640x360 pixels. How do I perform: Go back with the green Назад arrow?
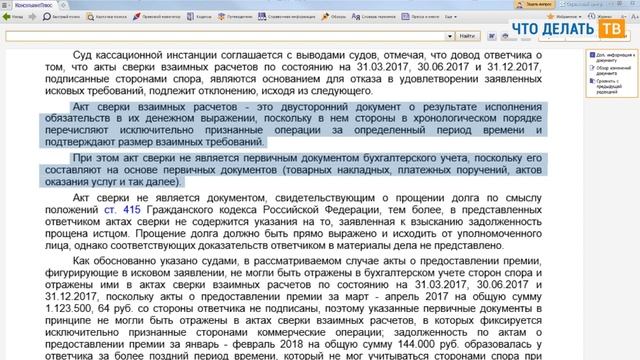(x=12, y=17)
